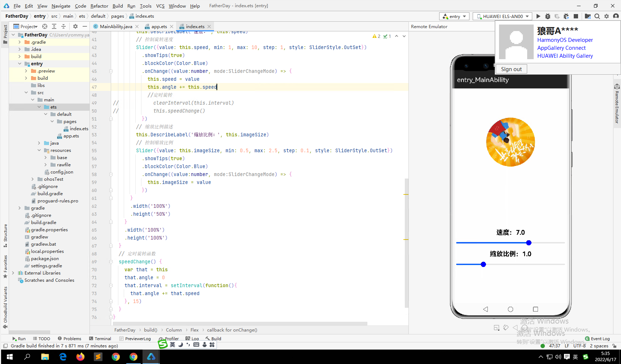Click the build() breadcrumb
The image size is (621, 364).
click(x=150, y=330)
